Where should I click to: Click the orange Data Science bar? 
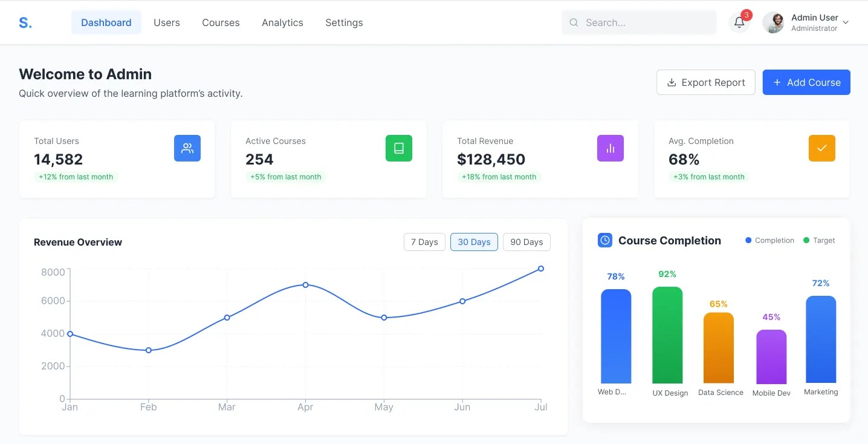click(719, 348)
